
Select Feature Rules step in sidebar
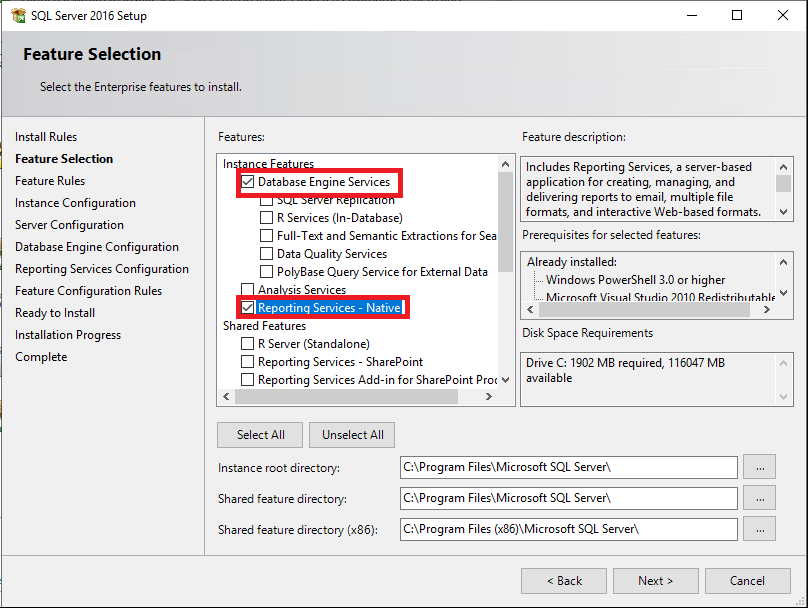pyautogui.click(x=50, y=181)
